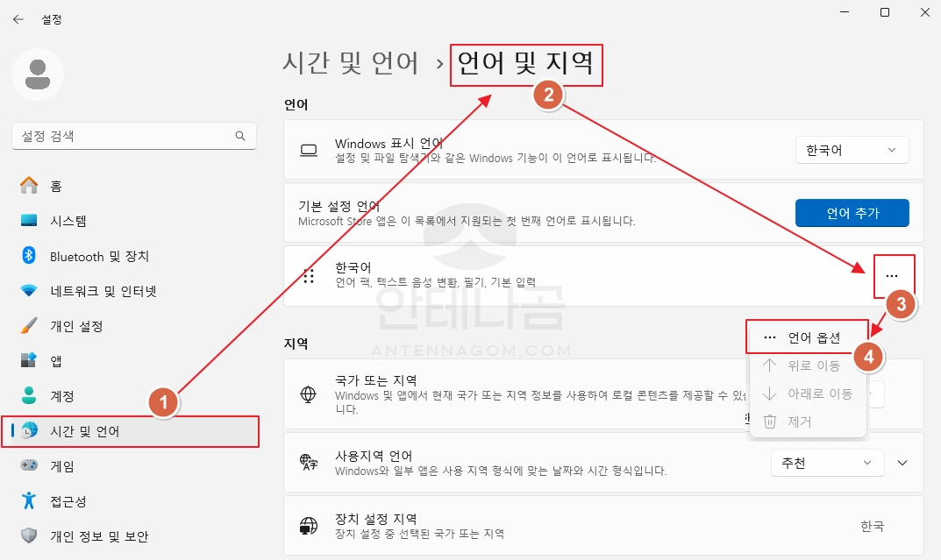Click the 한국어 drag handle dots
The width and height of the screenshot is (941, 560).
click(x=309, y=276)
